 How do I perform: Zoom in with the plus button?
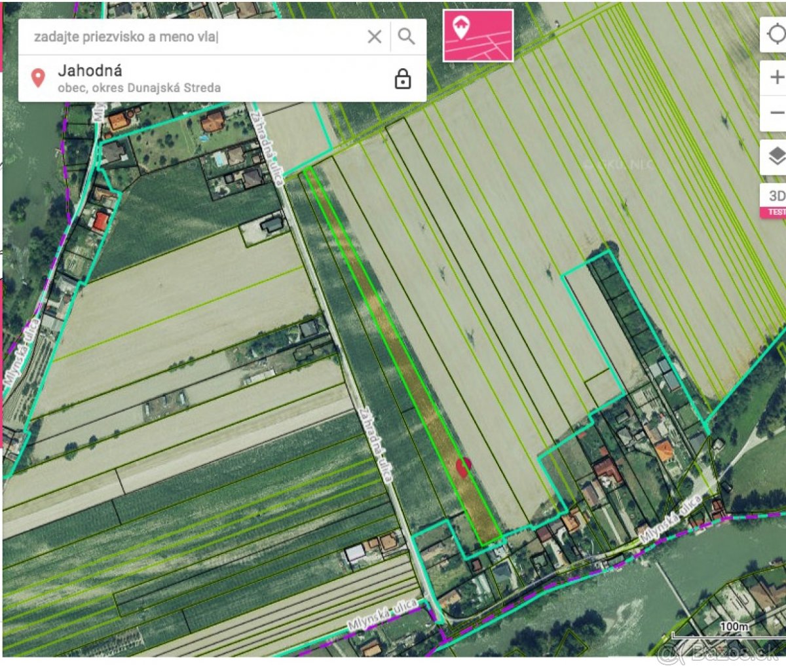tap(776, 78)
